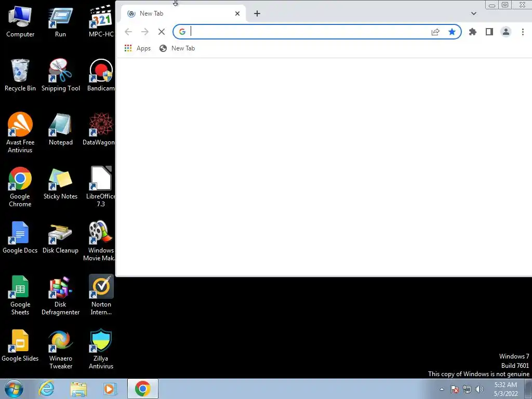Select the Recycle Bin icon

point(20,75)
